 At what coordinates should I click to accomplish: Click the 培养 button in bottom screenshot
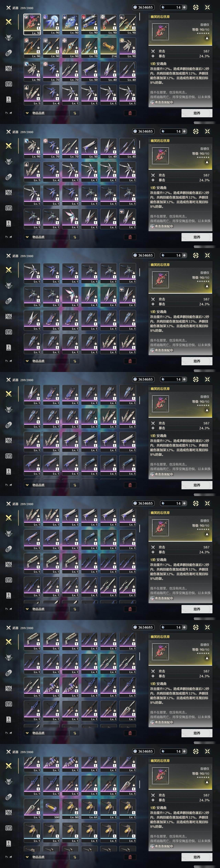pyautogui.click(x=197, y=857)
